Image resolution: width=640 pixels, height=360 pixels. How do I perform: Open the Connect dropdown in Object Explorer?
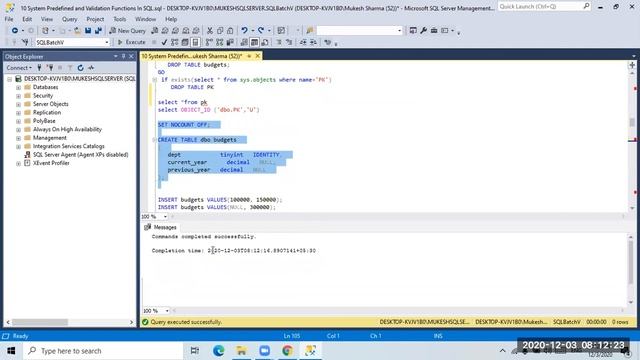tap(19, 68)
